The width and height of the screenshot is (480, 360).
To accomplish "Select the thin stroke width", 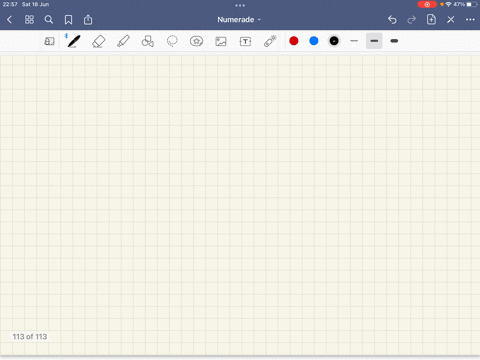I will point(354,41).
